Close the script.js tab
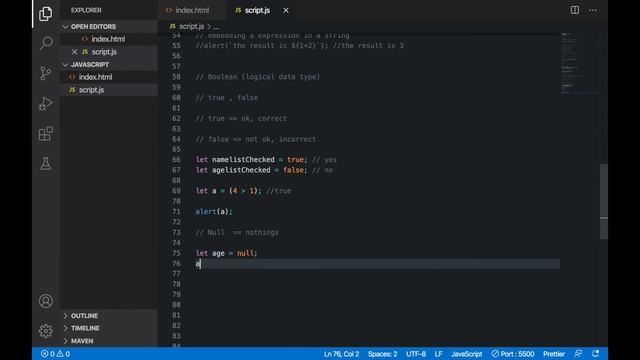640x360 pixels. [286, 10]
